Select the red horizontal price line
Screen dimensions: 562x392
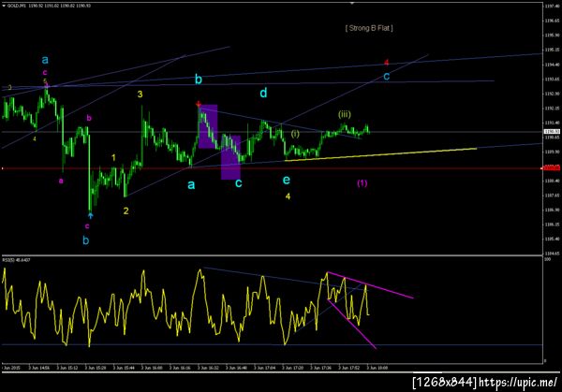pos(273,167)
